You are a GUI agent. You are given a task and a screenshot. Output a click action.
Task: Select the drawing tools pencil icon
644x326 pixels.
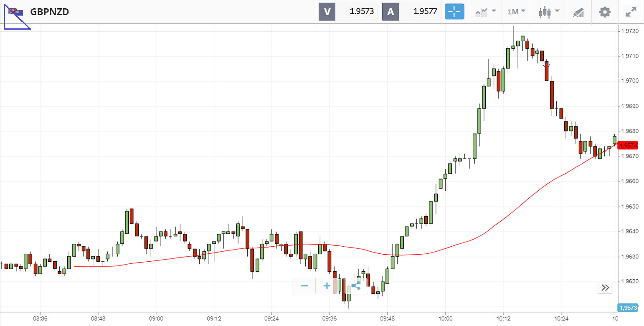tap(578, 12)
